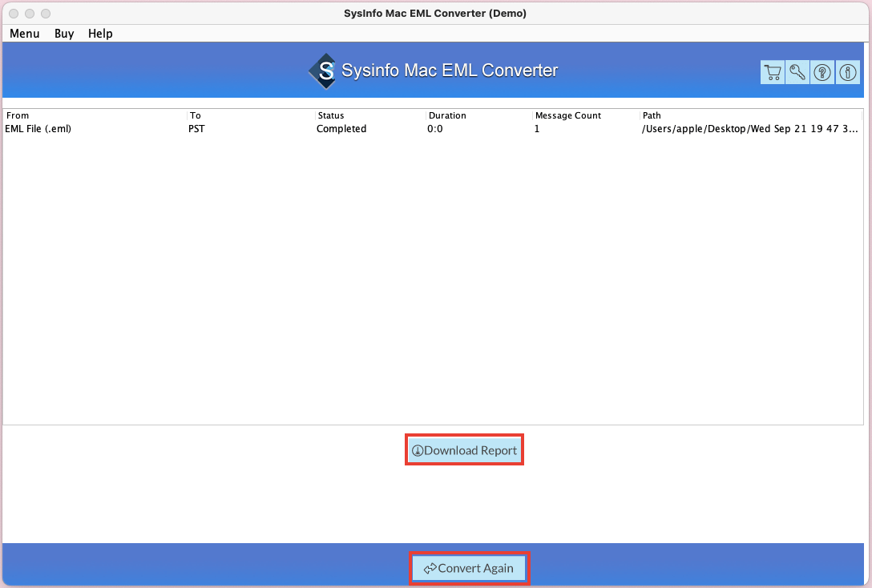The width and height of the screenshot is (872, 588).
Task: Click the Duration column header
Action: (x=447, y=115)
